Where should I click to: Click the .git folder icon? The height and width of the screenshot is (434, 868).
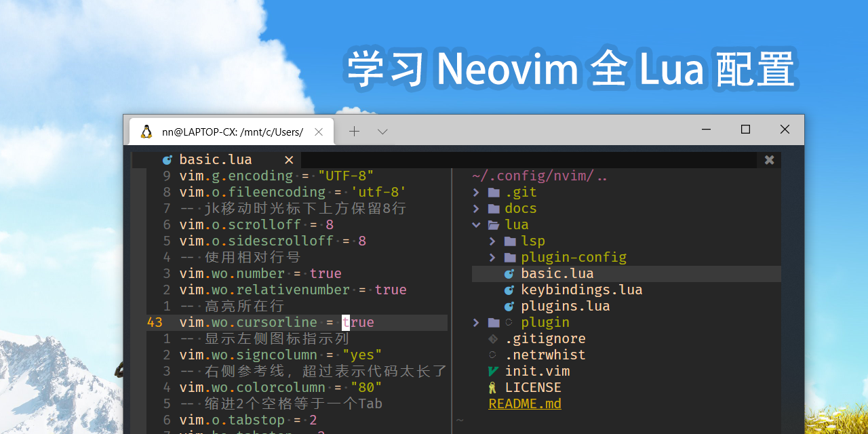(494, 193)
